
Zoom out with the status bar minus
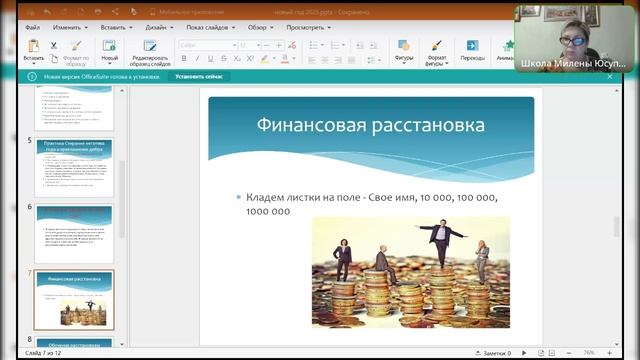569,353
